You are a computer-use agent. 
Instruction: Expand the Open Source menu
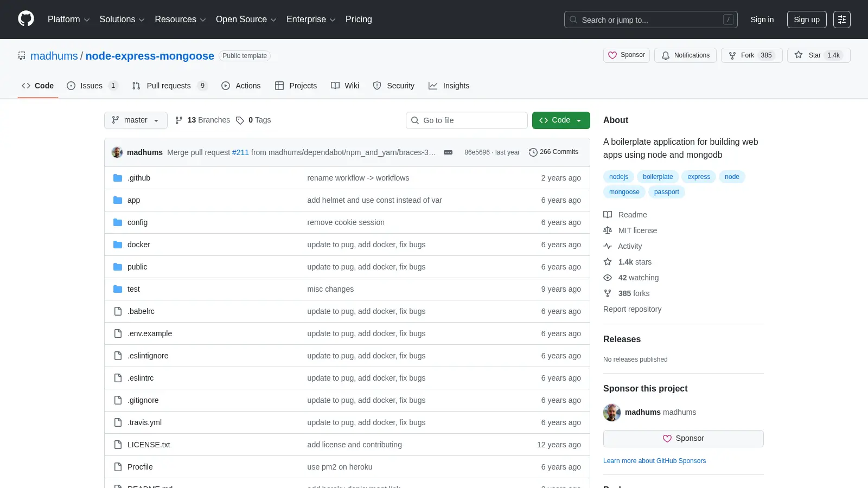click(x=246, y=20)
